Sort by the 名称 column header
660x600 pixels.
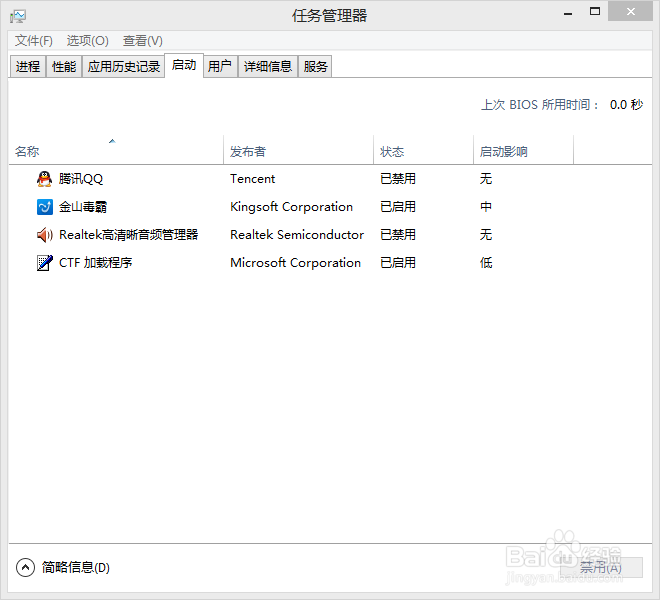pos(116,151)
